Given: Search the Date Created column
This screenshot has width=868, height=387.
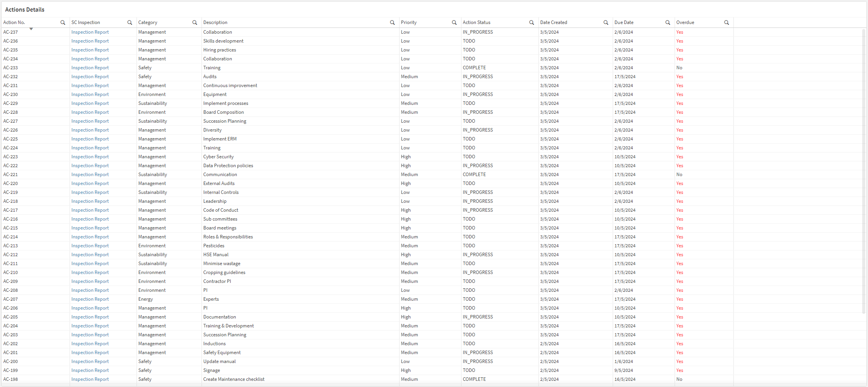Looking at the screenshot, I should click(x=606, y=22).
